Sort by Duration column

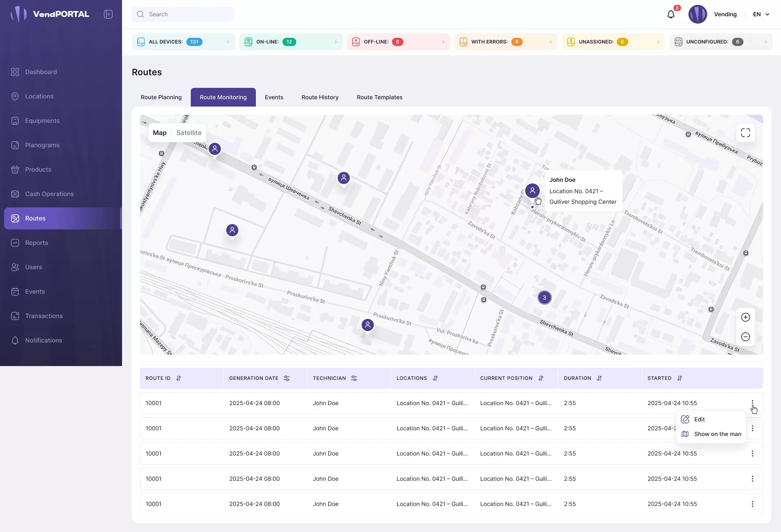(599, 378)
